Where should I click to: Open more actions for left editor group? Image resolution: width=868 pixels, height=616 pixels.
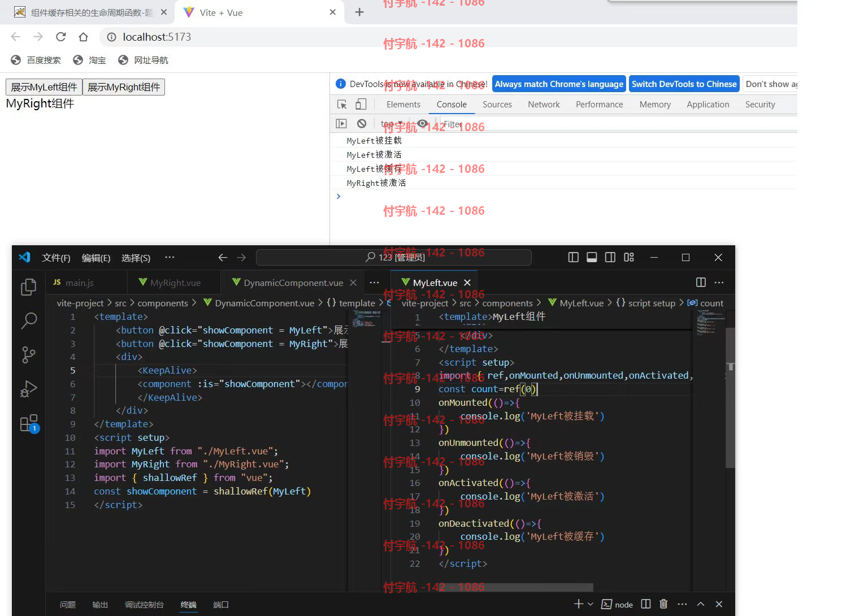click(374, 282)
